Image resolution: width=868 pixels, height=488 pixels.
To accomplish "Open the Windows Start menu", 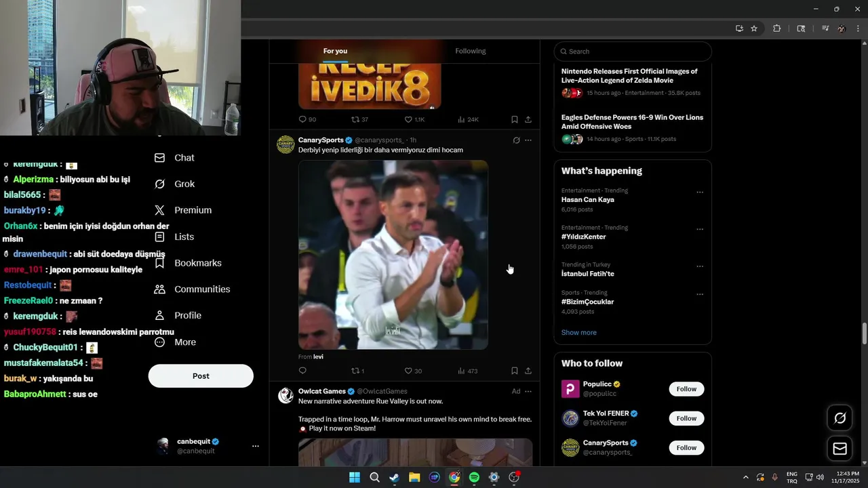I will point(354,477).
